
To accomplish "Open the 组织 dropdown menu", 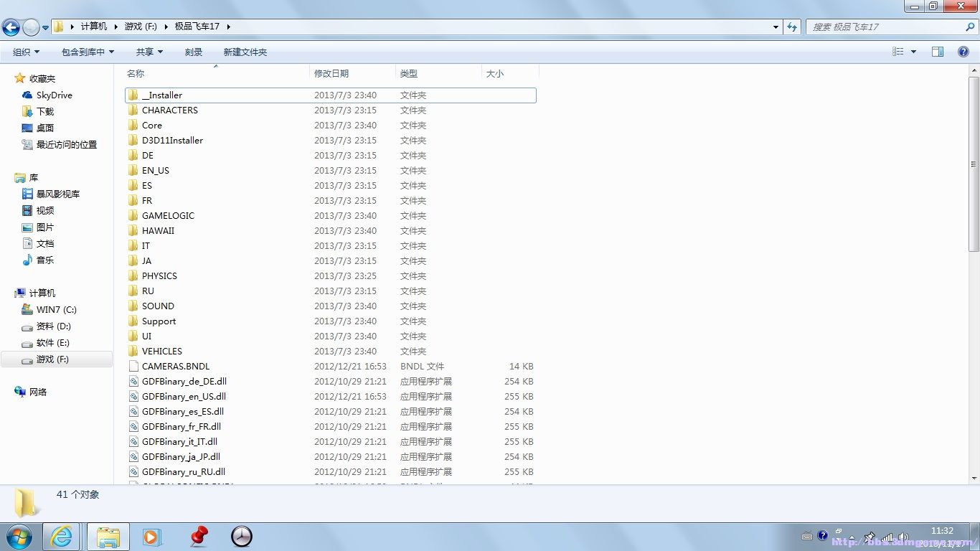I will tap(24, 51).
